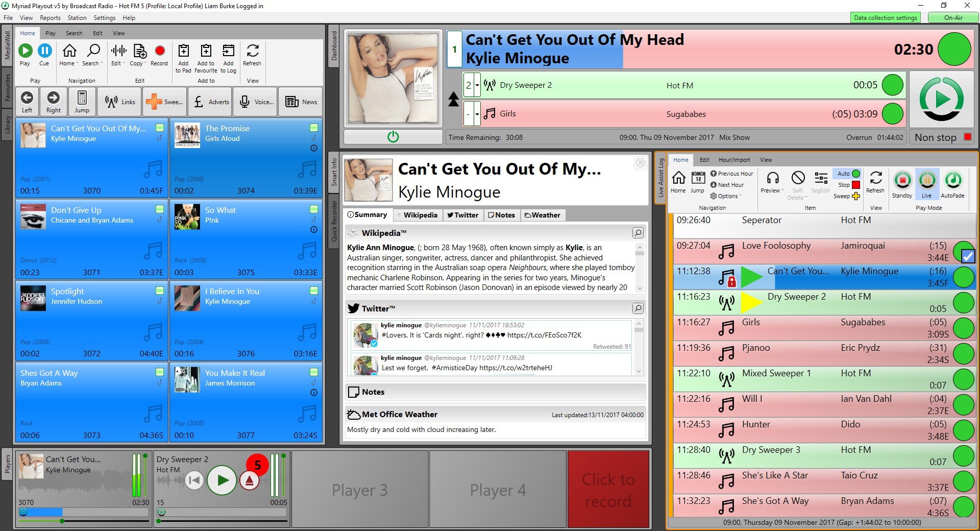Click the green power icon under album art
Image resolution: width=980 pixels, height=531 pixels.
(393, 137)
